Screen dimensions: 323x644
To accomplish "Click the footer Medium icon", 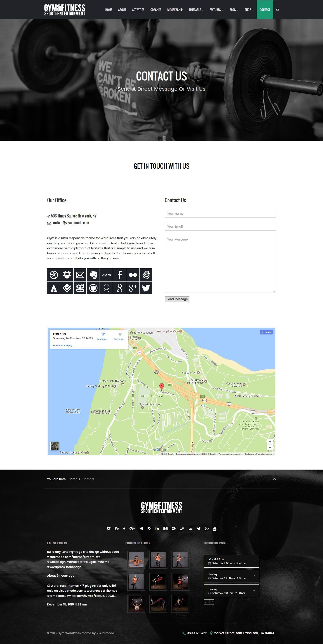I will coord(165,528).
